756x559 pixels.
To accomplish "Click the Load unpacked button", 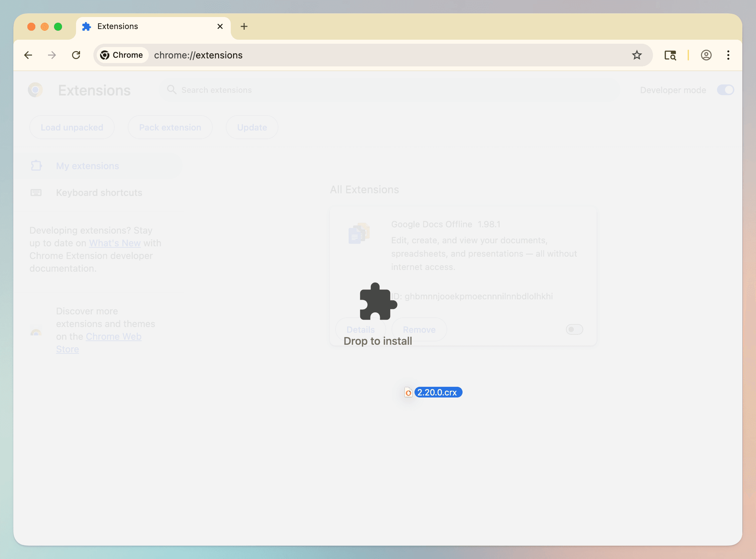I will click(x=72, y=127).
